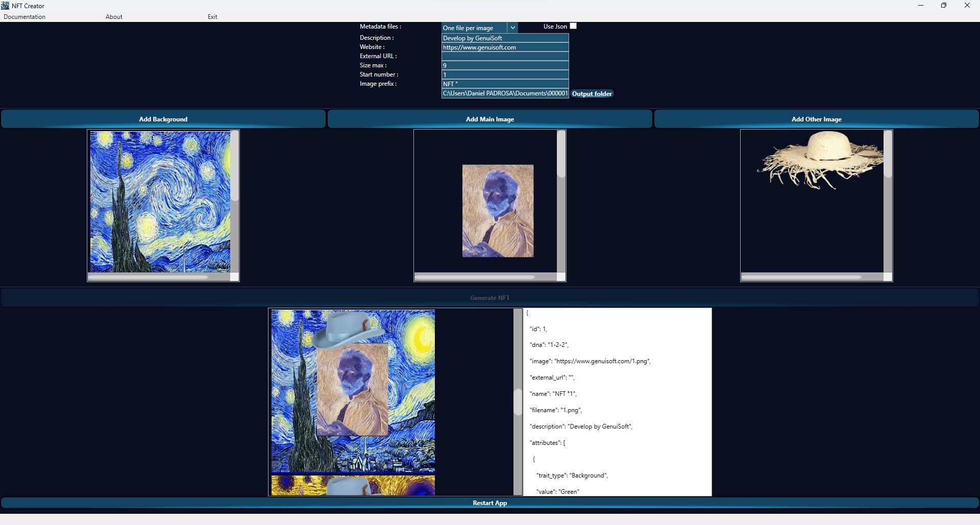Focus the External URL input field
980x525 pixels.
click(505, 57)
